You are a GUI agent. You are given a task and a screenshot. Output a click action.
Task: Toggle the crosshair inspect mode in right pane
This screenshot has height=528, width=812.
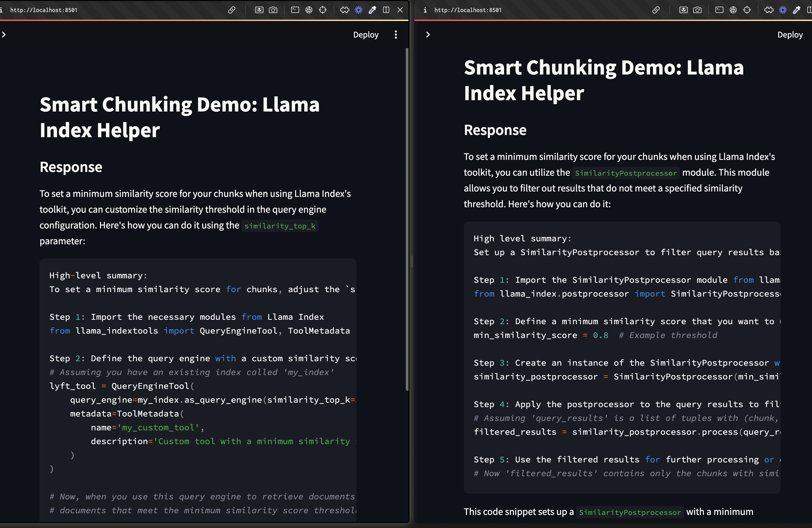coord(747,10)
